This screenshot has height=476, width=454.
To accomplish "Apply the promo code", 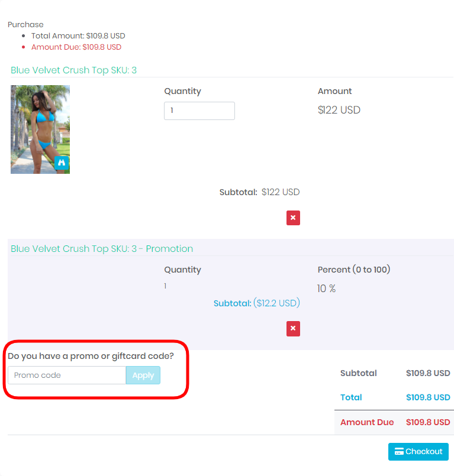I will [143, 375].
